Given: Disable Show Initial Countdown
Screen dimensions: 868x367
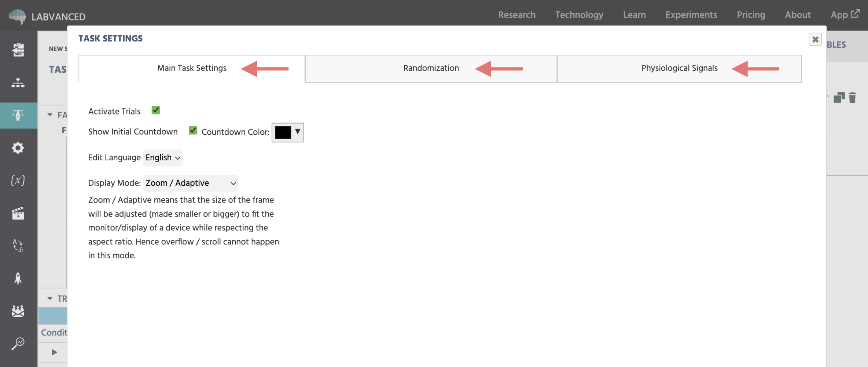Looking at the screenshot, I should click(x=193, y=131).
